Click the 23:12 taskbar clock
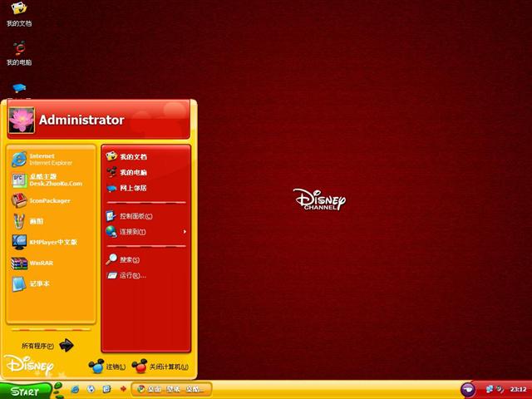Screen dimensions: 532x399 click(518, 390)
